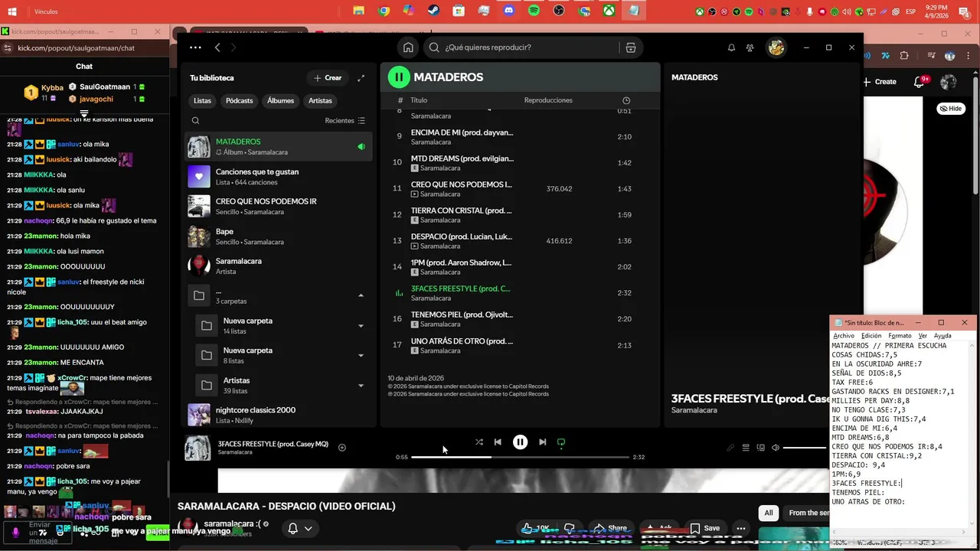Click the Hide button on the YouTube page
Image resolution: width=980 pixels, height=551 pixels.
(x=950, y=109)
